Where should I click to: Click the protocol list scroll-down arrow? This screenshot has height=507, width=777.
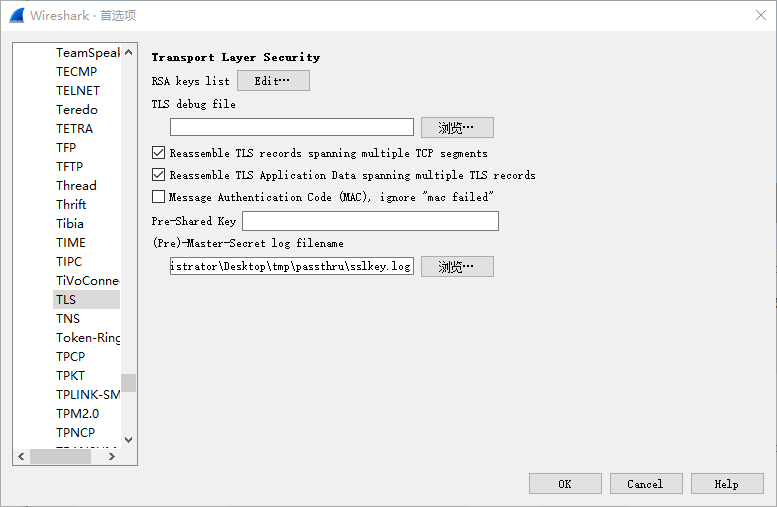click(128, 440)
